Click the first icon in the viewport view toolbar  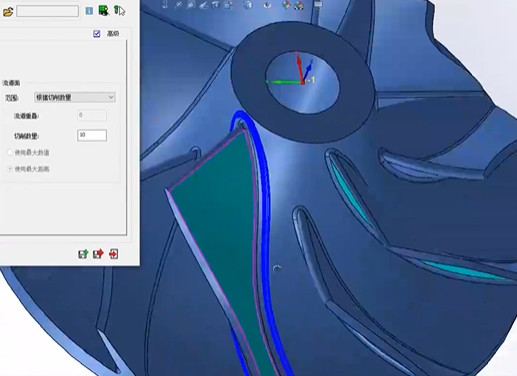pyautogui.click(x=165, y=5)
